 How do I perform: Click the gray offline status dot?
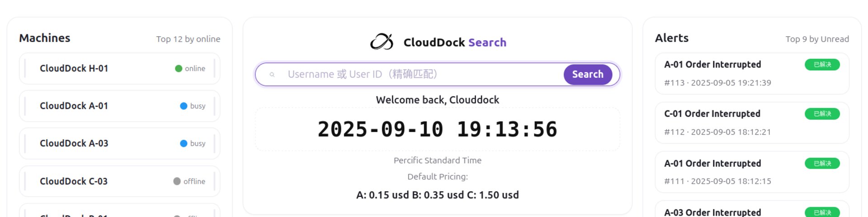coord(177,181)
